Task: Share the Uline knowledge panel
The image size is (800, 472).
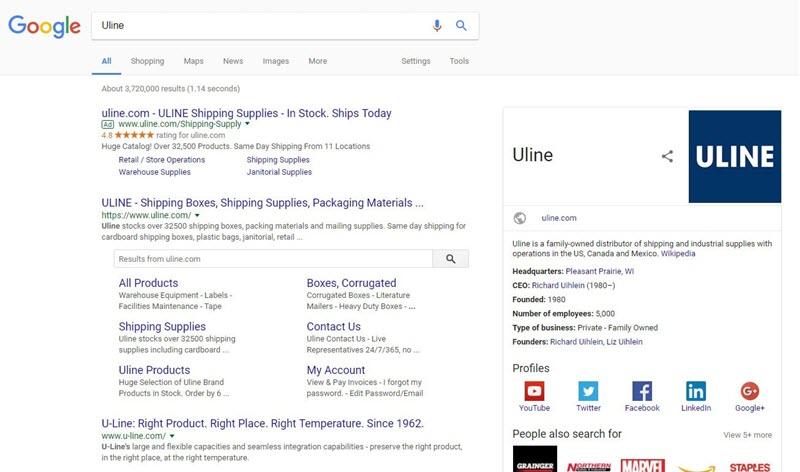Action: (667, 156)
